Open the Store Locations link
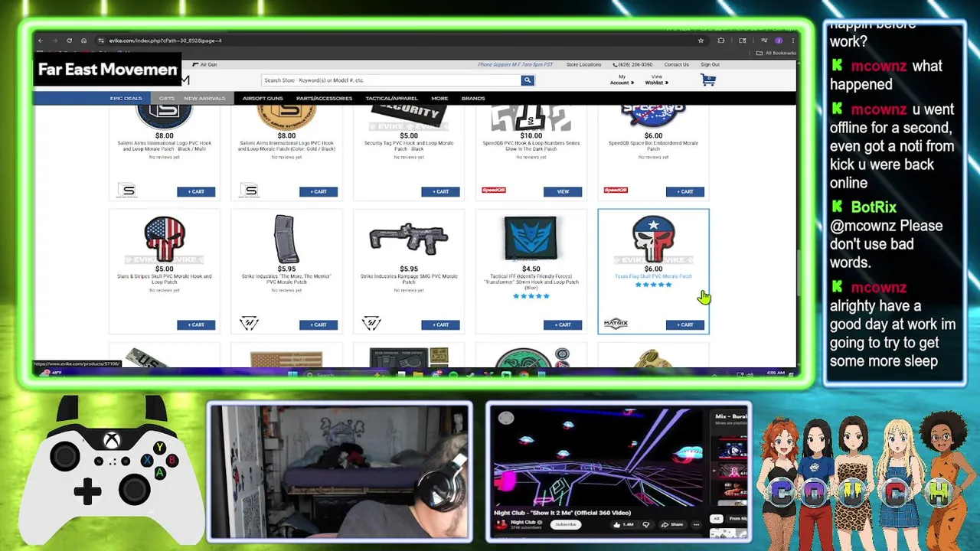The image size is (980, 551). (583, 64)
